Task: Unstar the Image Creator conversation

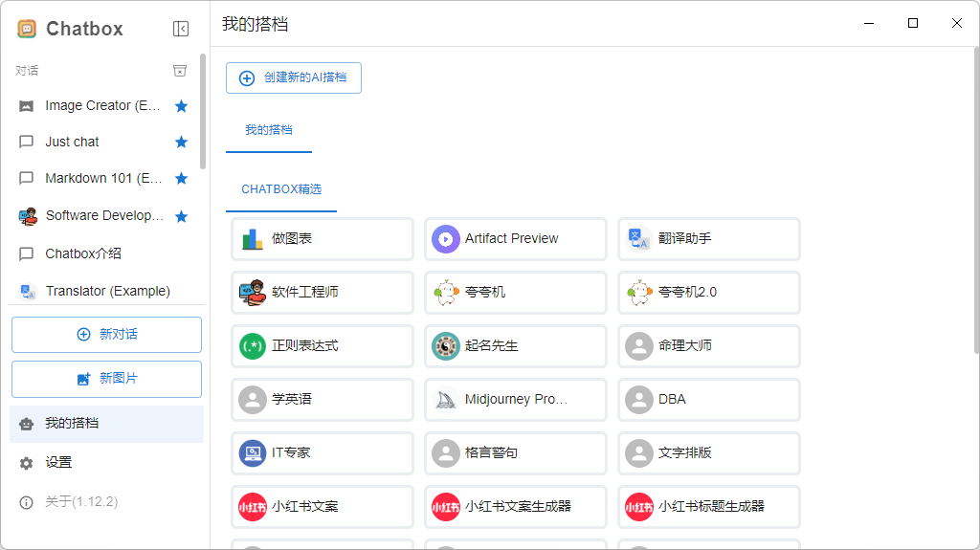Action: pos(181,105)
